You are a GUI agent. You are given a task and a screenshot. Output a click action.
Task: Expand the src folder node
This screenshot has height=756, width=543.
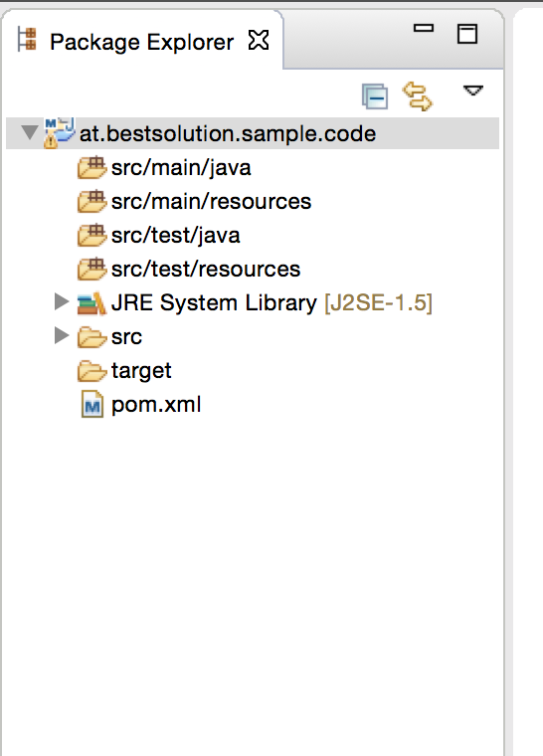(x=62, y=335)
